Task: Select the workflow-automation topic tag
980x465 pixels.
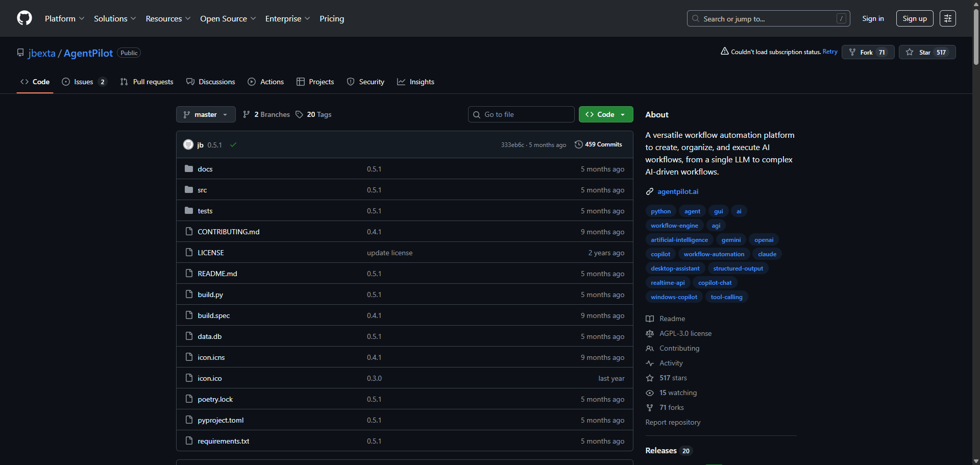Action: click(714, 254)
